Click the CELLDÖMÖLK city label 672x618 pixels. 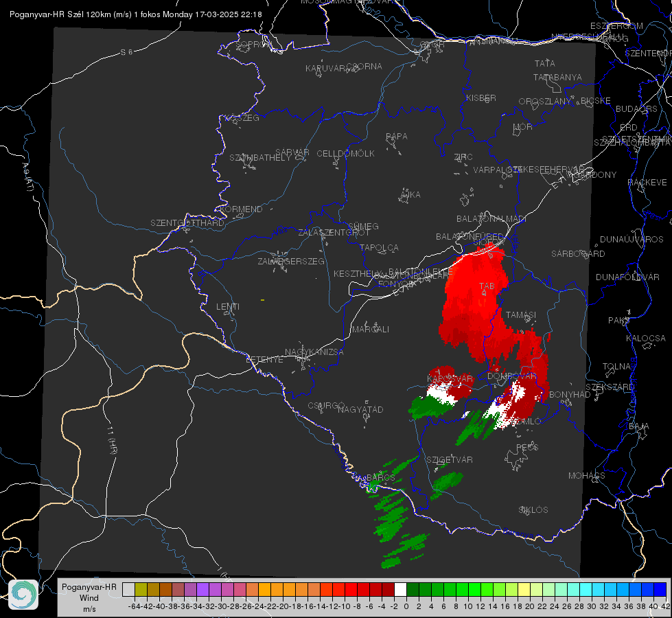pyautogui.click(x=345, y=154)
